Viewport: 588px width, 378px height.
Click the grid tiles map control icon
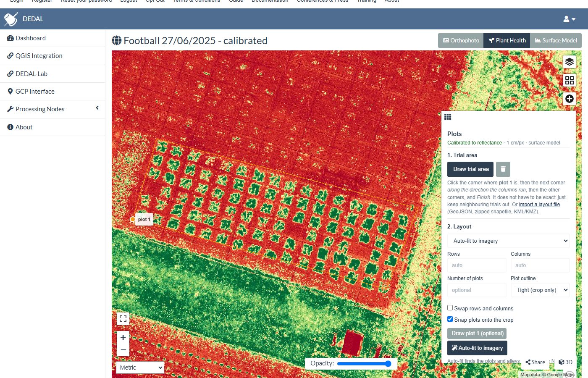pos(569,80)
